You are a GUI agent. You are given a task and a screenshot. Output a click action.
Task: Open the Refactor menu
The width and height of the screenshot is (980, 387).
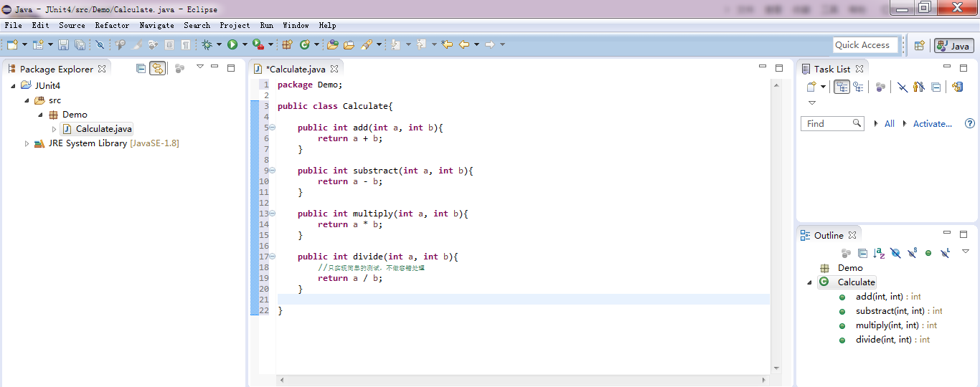(x=112, y=25)
